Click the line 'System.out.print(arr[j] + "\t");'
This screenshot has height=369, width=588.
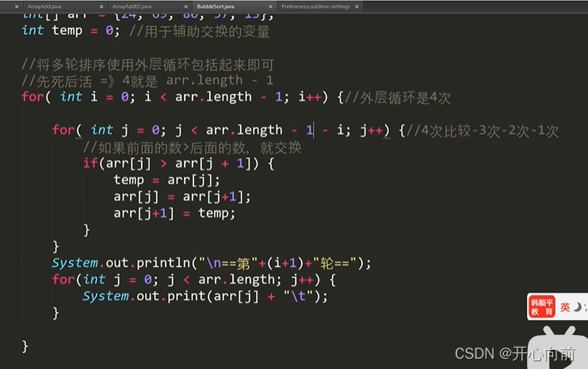click(204, 296)
